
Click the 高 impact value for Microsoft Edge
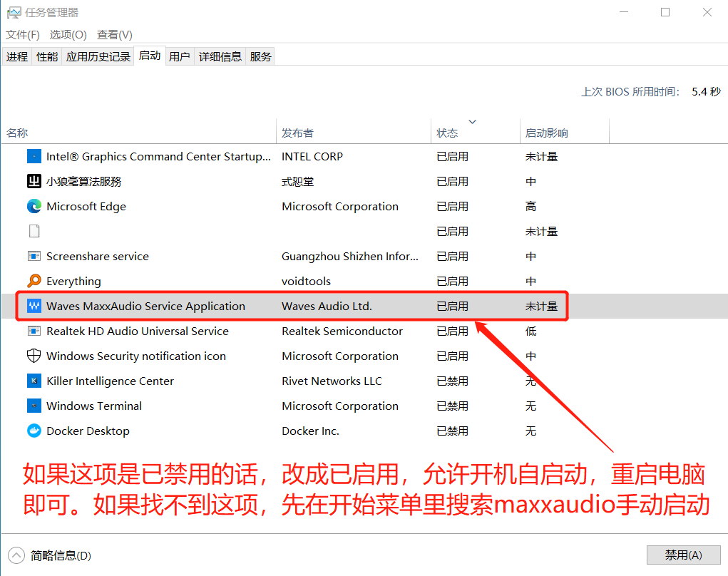click(x=530, y=206)
